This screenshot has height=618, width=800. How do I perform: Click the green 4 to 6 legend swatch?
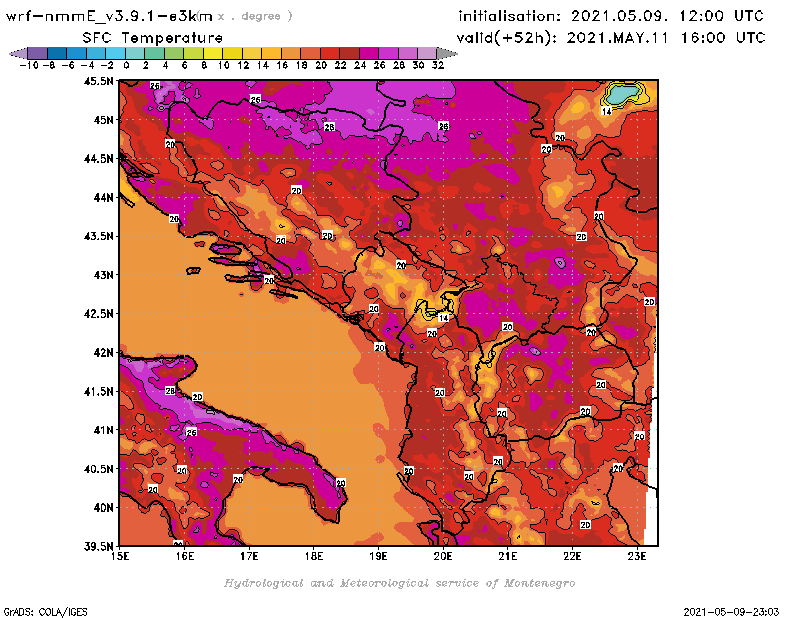pyautogui.click(x=174, y=53)
